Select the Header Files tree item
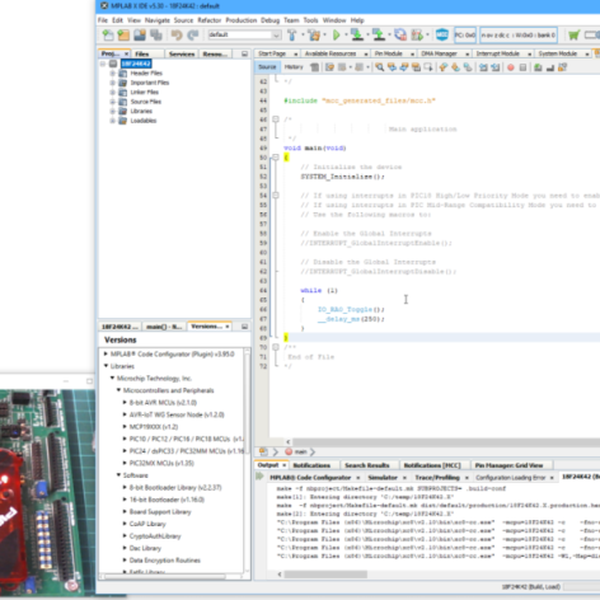Image resolution: width=600 pixels, height=600 pixels. tap(146, 73)
